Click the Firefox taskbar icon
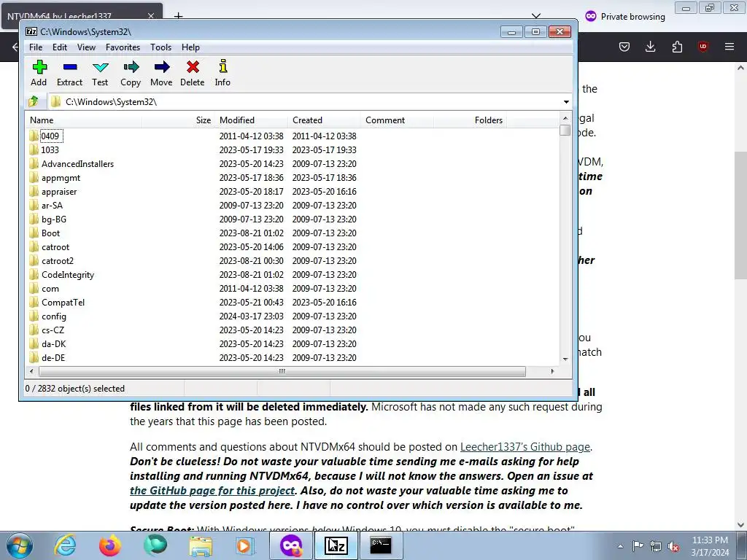 tap(109, 545)
